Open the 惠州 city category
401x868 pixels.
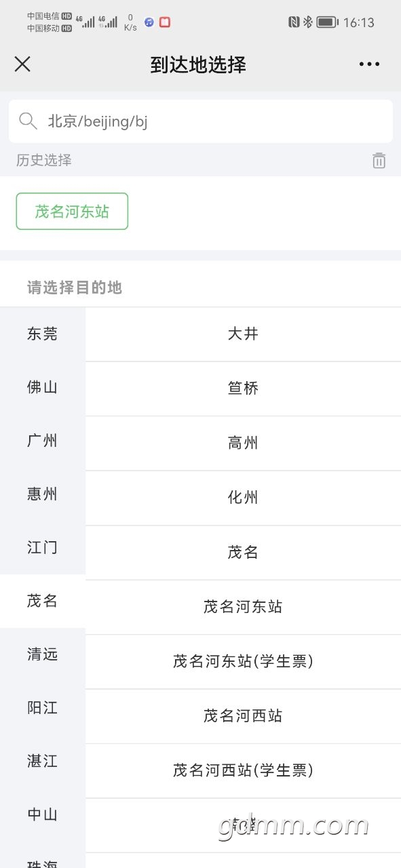43,494
